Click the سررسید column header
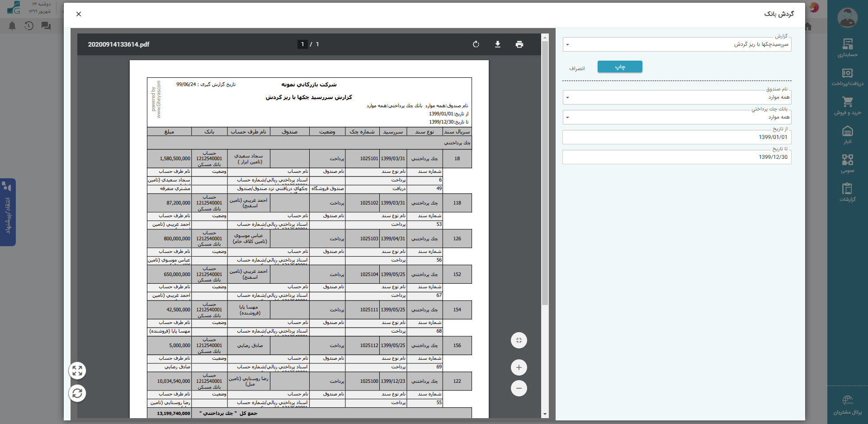Screen dimensions: 868x424 click(x=393, y=132)
